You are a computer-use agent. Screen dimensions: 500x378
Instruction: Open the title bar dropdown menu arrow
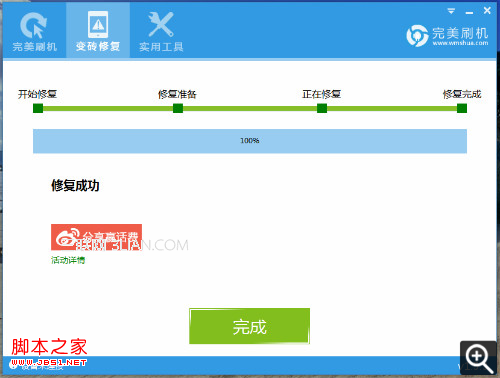(x=451, y=11)
